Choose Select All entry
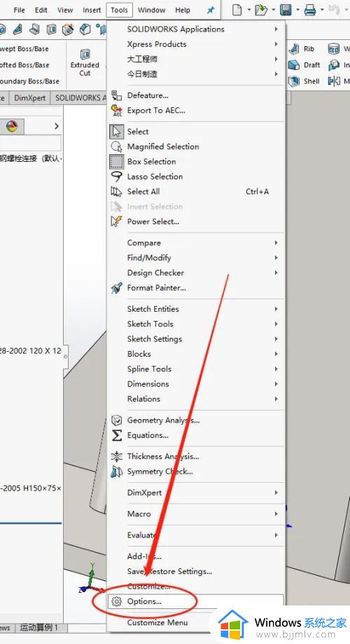Screen dimensions: 350x644 pyautogui.click(x=196, y=191)
